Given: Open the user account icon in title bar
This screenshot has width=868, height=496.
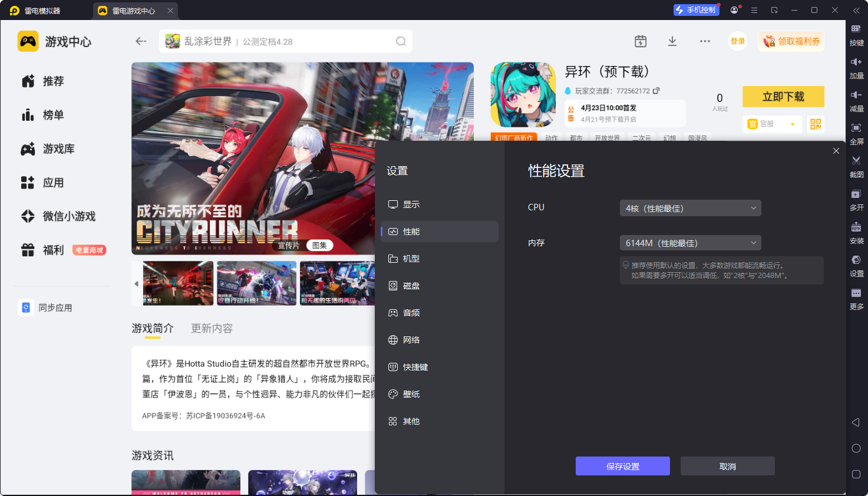Looking at the screenshot, I should (x=734, y=10).
